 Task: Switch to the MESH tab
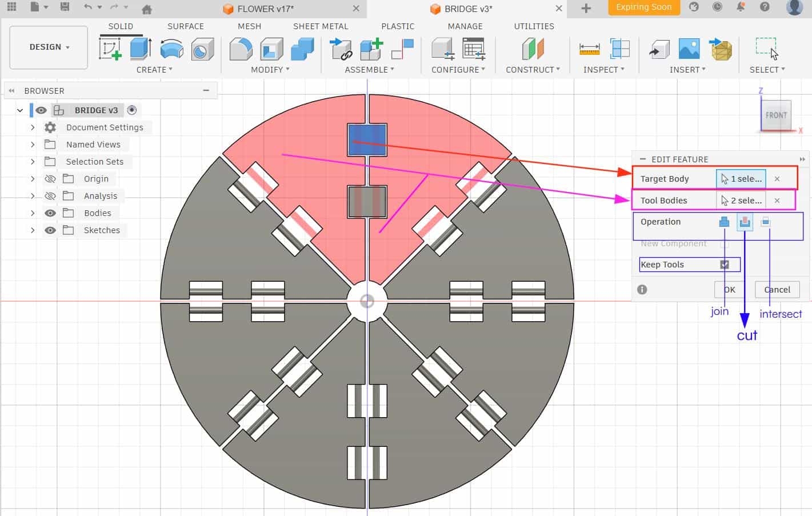249,26
